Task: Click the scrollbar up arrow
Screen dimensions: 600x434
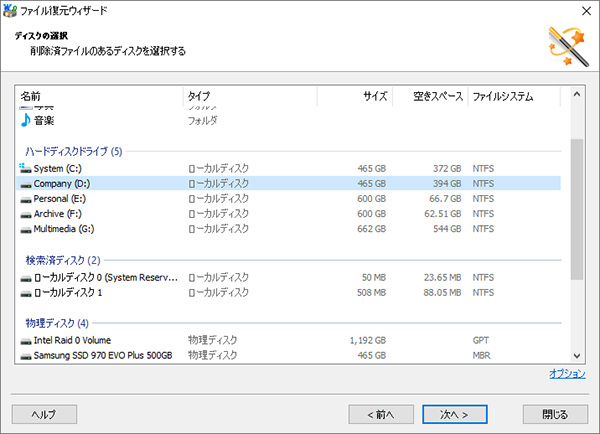Action: pos(577,94)
